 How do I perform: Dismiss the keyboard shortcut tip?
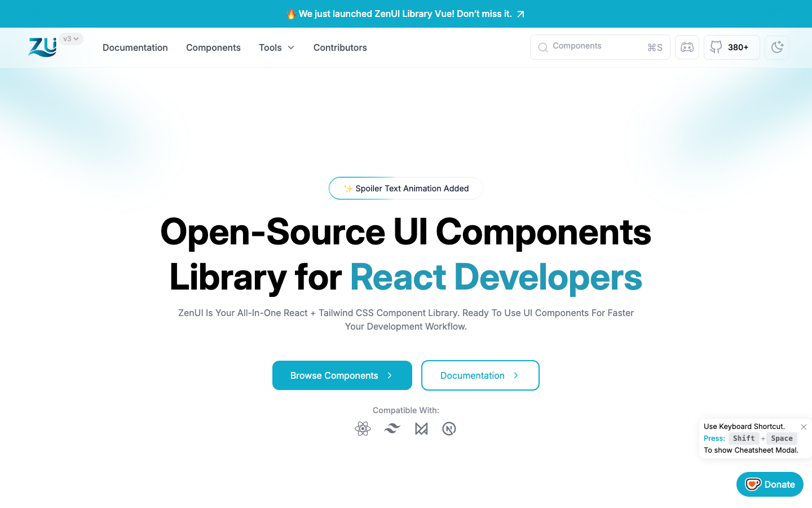point(804,427)
